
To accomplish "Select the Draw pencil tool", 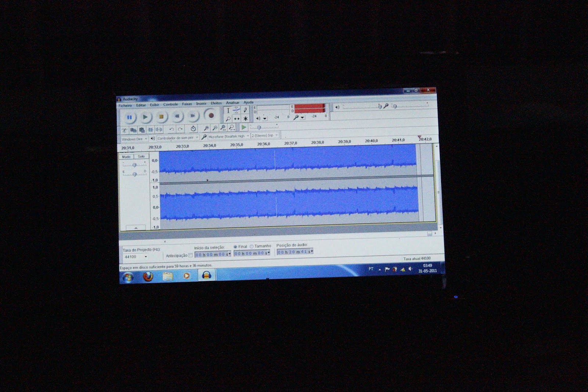I will click(x=245, y=110).
